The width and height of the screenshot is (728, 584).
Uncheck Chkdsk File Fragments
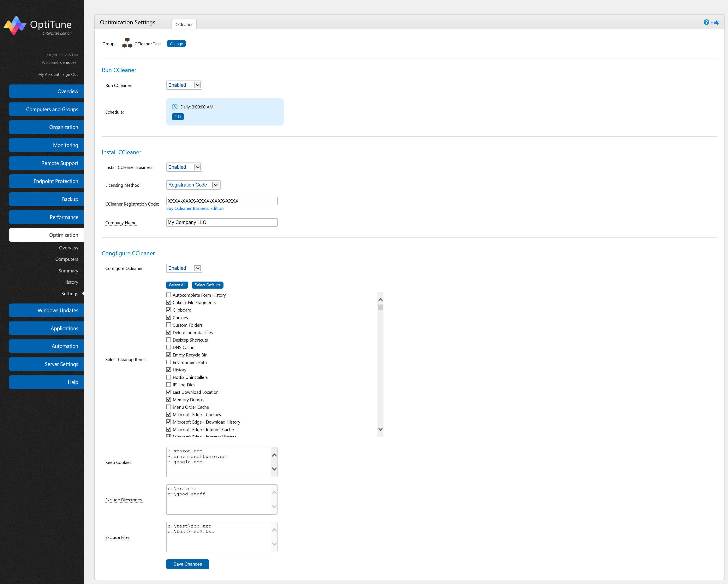(x=168, y=302)
